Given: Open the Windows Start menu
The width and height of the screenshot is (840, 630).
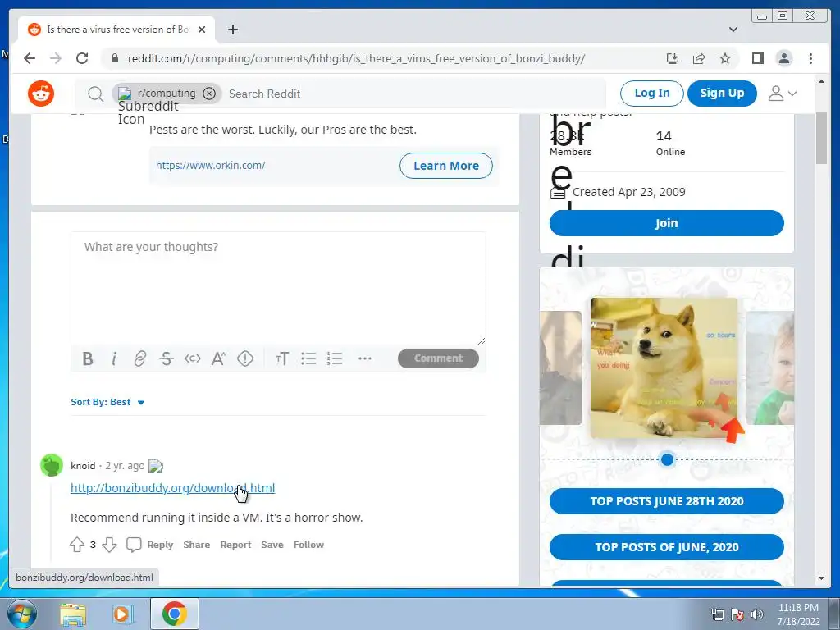Looking at the screenshot, I should pyautogui.click(x=21, y=614).
